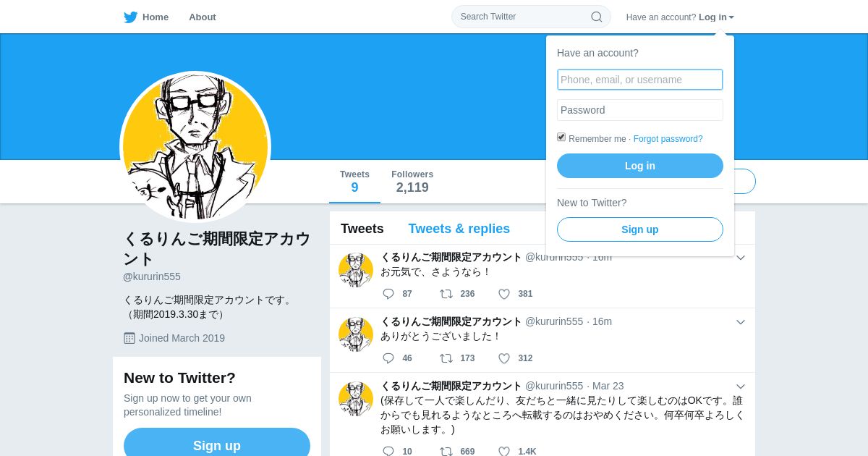This screenshot has width=868, height=456.
Task: Switch to the Tweets & replies tab
Action: [x=459, y=229]
